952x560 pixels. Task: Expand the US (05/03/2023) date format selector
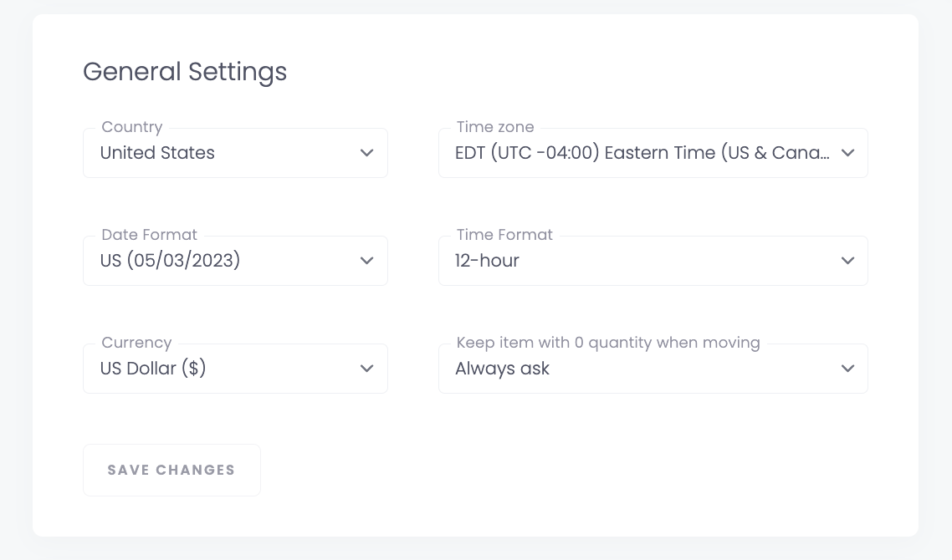click(236, 261)
